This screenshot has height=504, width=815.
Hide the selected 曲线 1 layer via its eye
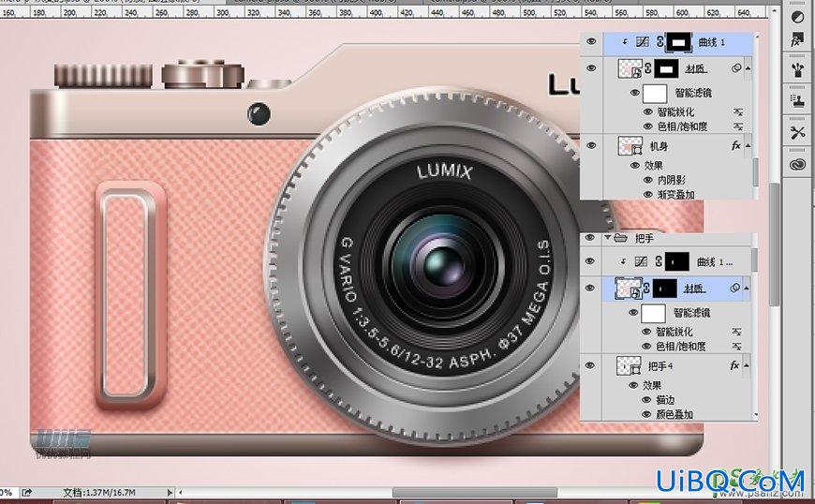click(x=591, y=41)
